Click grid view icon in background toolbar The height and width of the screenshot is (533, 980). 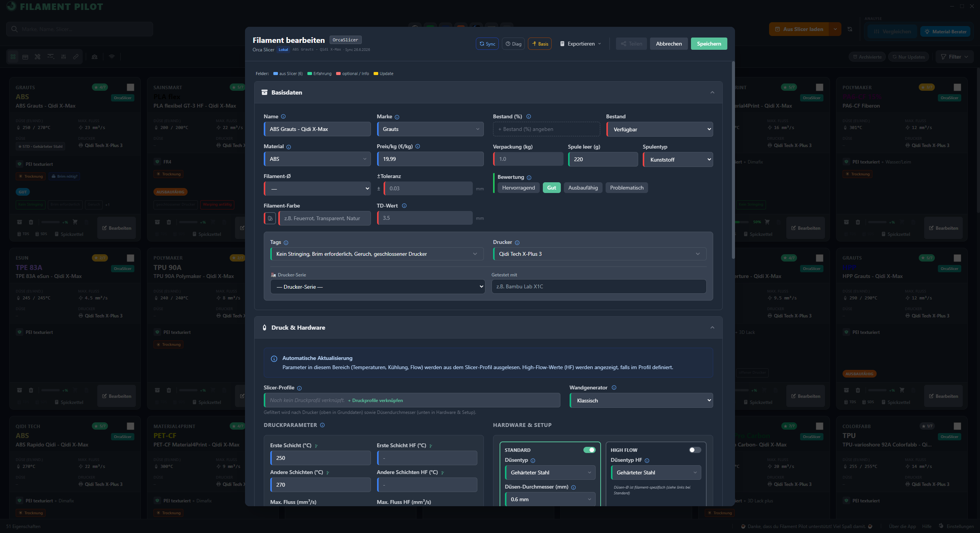pos(13,57)
